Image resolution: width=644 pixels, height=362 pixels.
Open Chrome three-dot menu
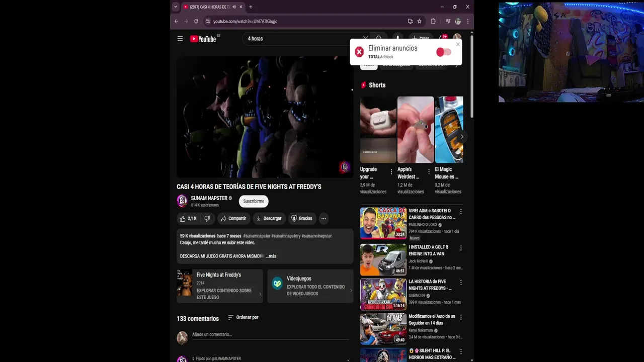[468, 21]
